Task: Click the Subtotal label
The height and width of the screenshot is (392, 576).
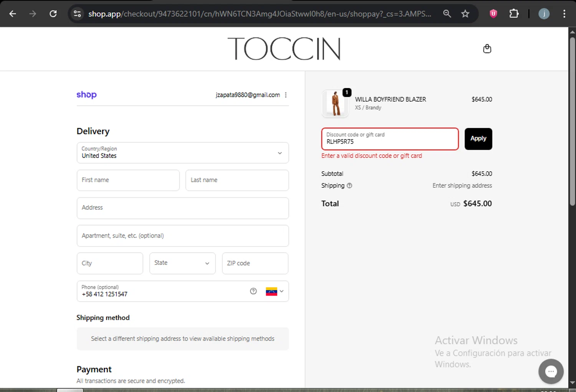Action: (x=332, y=174)
